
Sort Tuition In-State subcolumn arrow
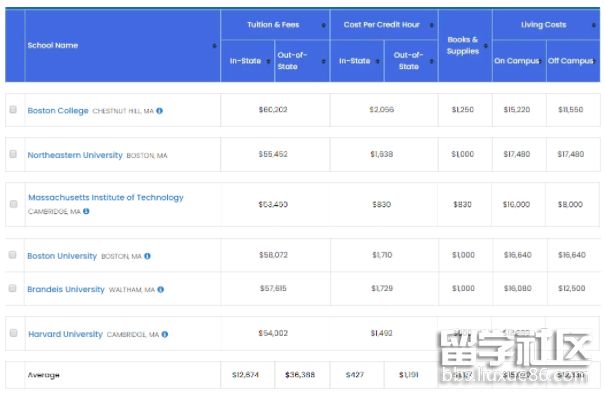click(269, 61)
